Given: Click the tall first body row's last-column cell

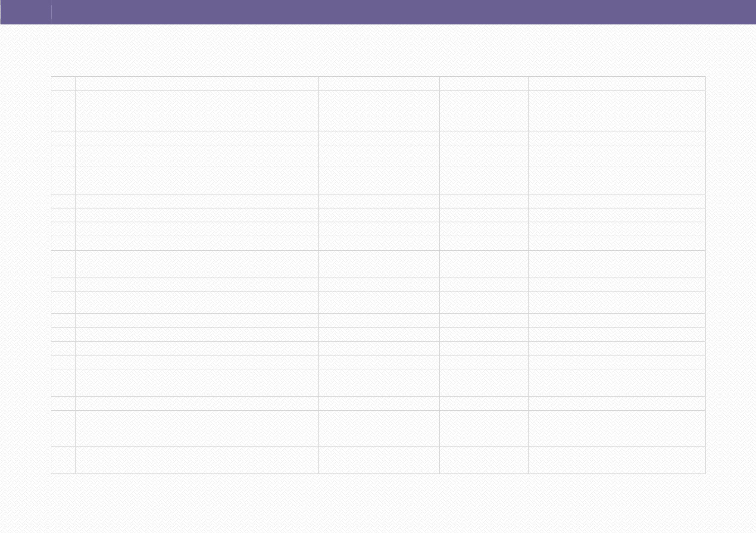Looking at the screenshot, I should (x=617, y=111).
